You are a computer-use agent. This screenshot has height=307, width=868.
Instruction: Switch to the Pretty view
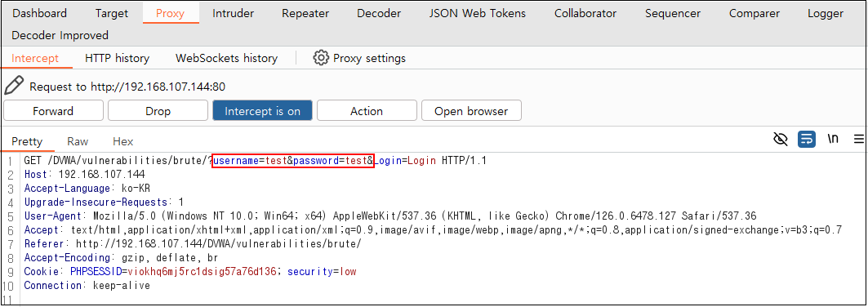click(27, 141)
